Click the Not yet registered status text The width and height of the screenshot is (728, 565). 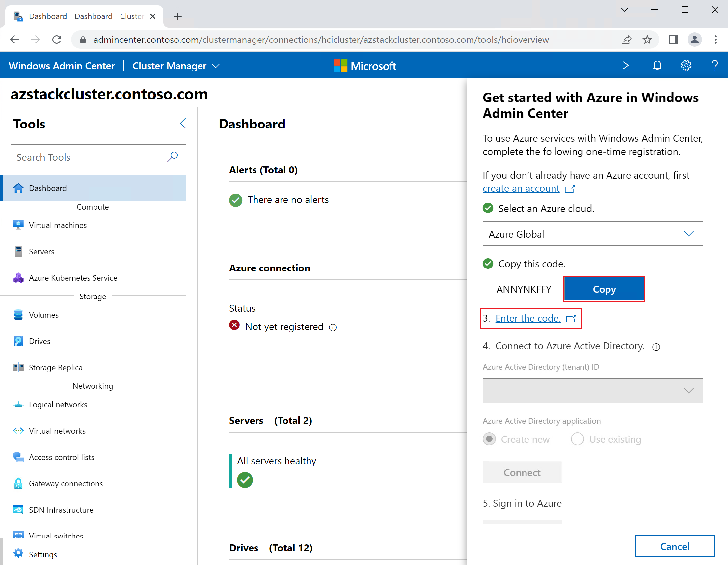pos(284,327)
